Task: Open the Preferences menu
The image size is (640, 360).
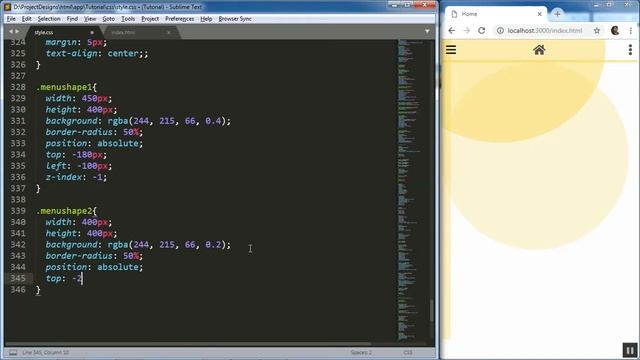Action: (179, 19)
